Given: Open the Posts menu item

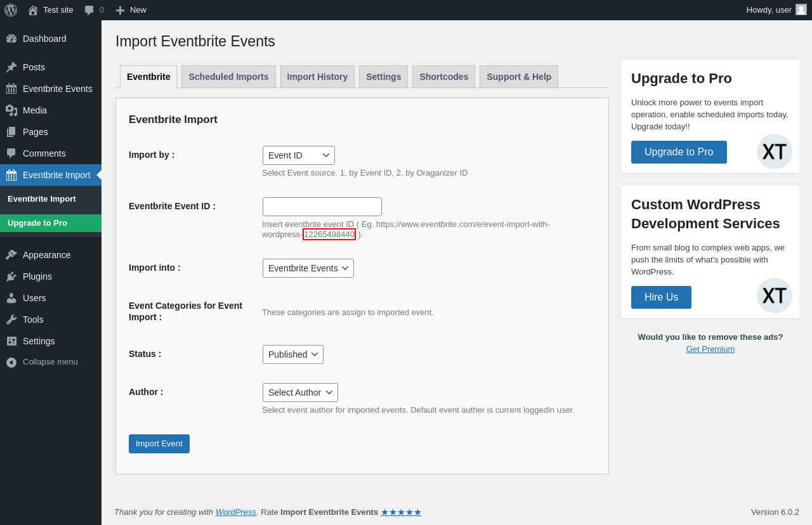Looking at the screenshot, I should point(51,67).
